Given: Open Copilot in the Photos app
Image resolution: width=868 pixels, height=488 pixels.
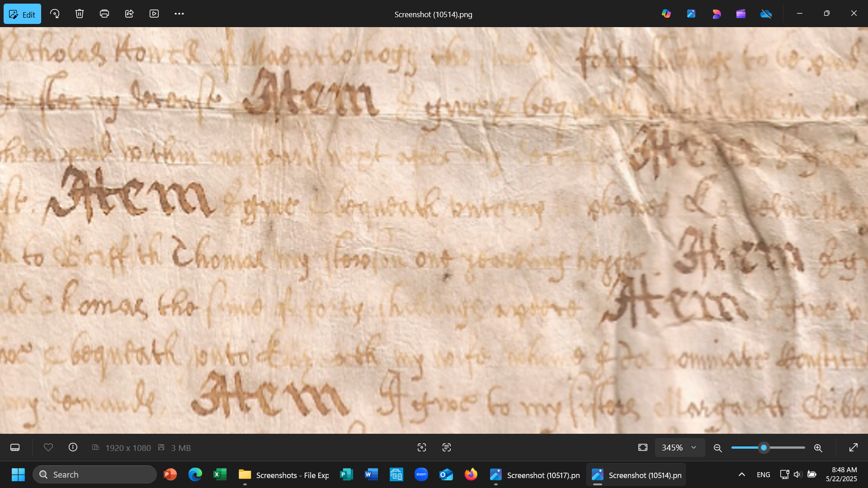Looking at the screenshot, I should tap(666, 14).
